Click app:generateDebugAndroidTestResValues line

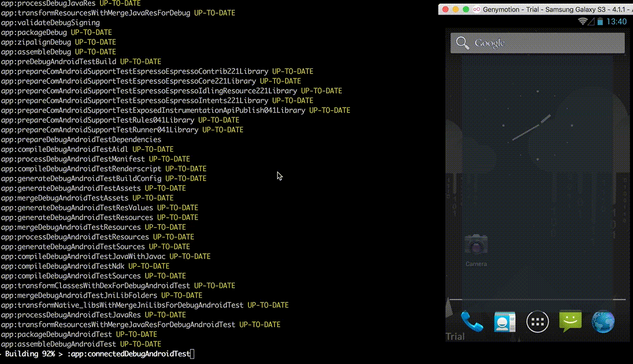coord(100,208)
